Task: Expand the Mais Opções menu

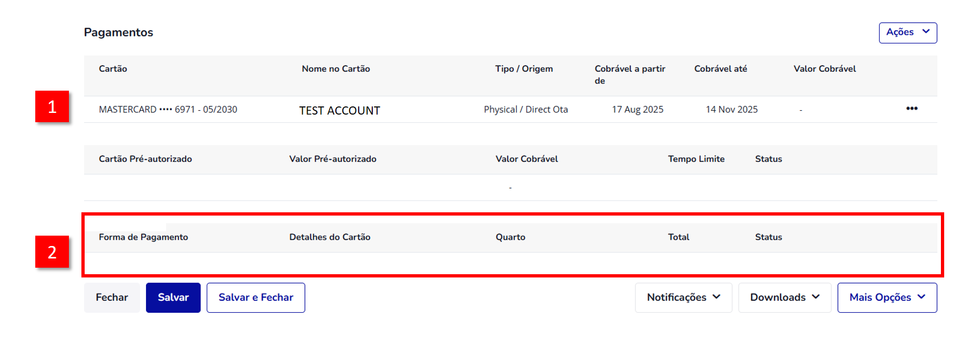Action: 887,298
